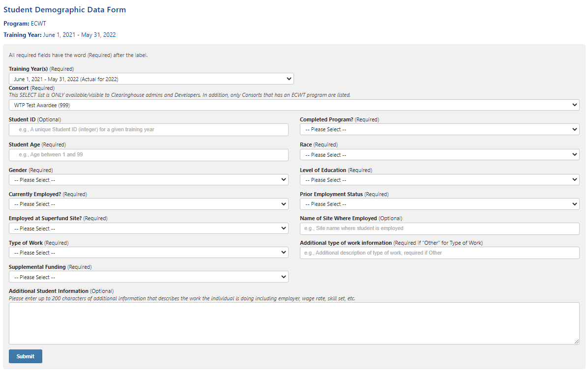Click Name of Site Where Employed field
The width and height of the screenshot is (588, 374).
pyautogui.click(x=439, y=229)
